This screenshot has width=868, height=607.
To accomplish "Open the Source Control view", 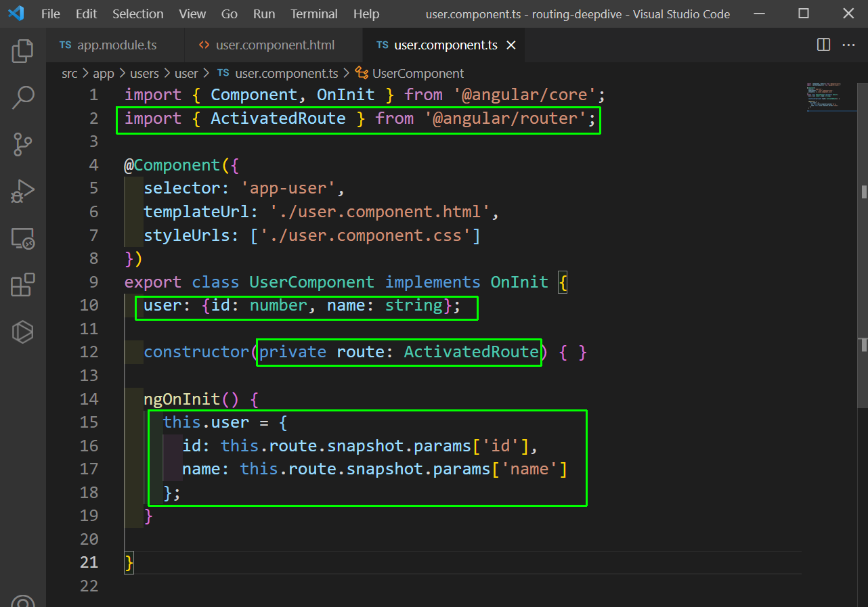I will tap(23, 144).
